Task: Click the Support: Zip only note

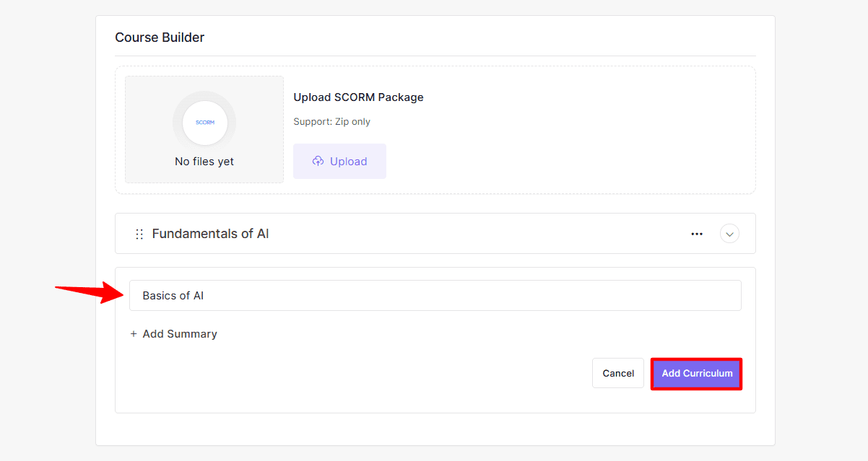Action: tap(331, 122)
